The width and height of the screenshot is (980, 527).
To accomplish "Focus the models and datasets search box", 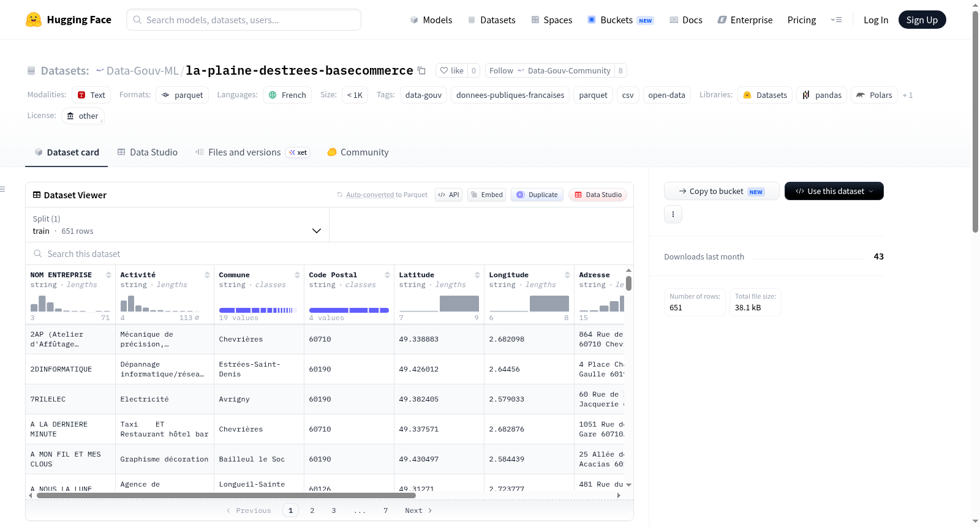I will click(x=244, y=20).
